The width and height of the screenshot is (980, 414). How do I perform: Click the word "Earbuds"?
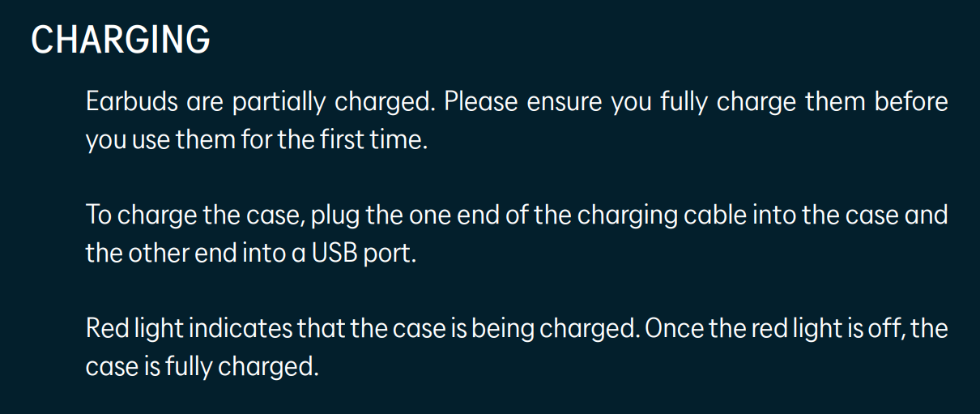[x=131, y=103]
